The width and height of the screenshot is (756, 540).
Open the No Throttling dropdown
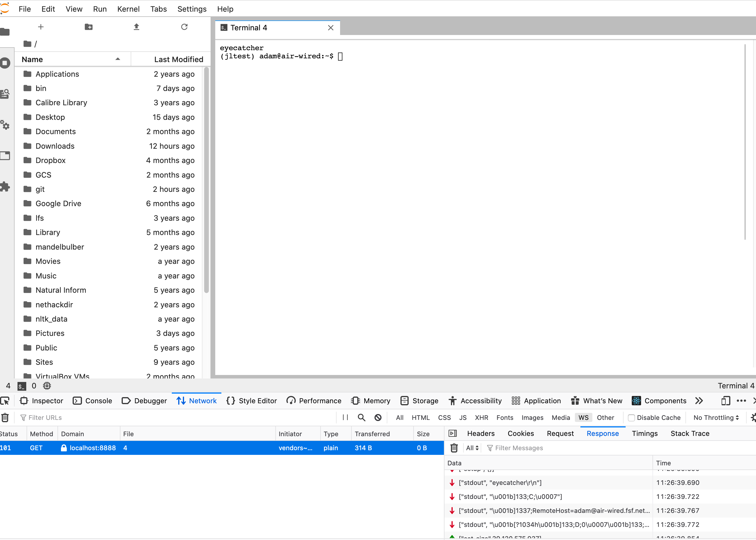716,418
